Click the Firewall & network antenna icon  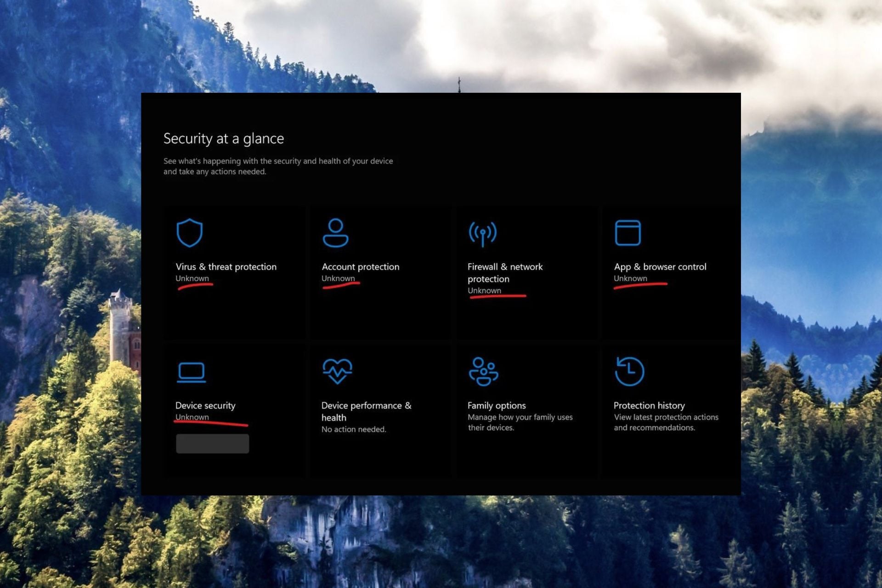coord(482,233)
